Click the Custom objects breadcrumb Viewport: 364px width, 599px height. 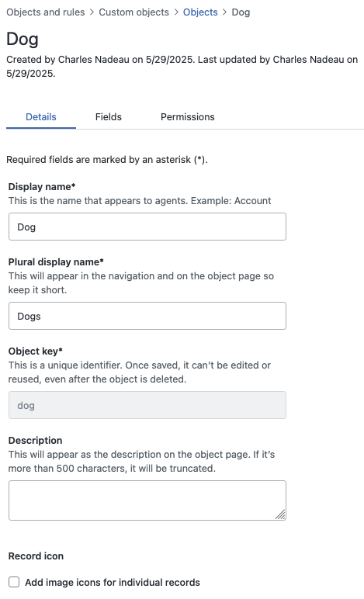(x=133, y=12)
